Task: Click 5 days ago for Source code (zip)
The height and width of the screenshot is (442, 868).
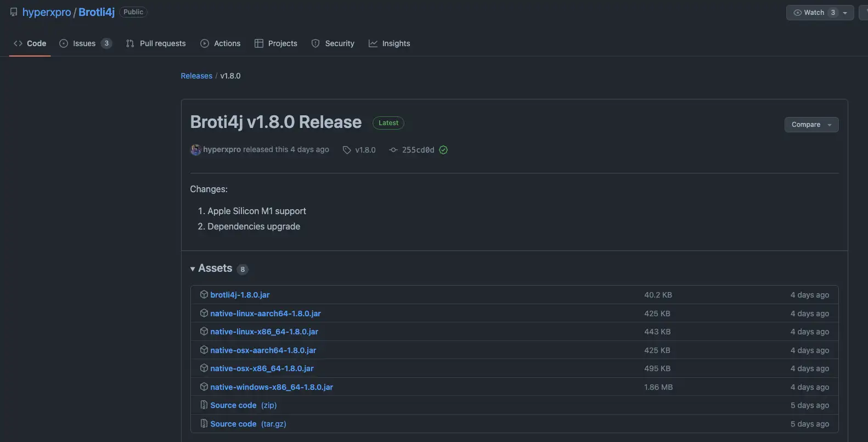Action: [x=810, y=405]
